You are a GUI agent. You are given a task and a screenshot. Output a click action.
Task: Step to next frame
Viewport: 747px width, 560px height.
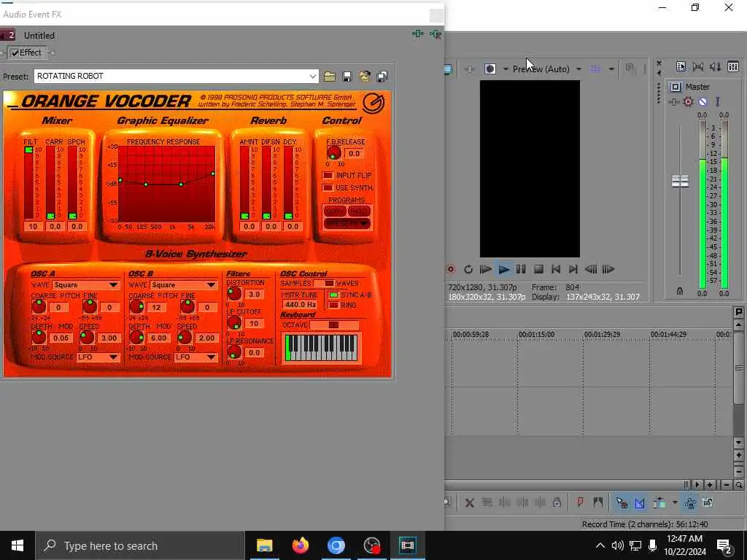coord(608,269)
